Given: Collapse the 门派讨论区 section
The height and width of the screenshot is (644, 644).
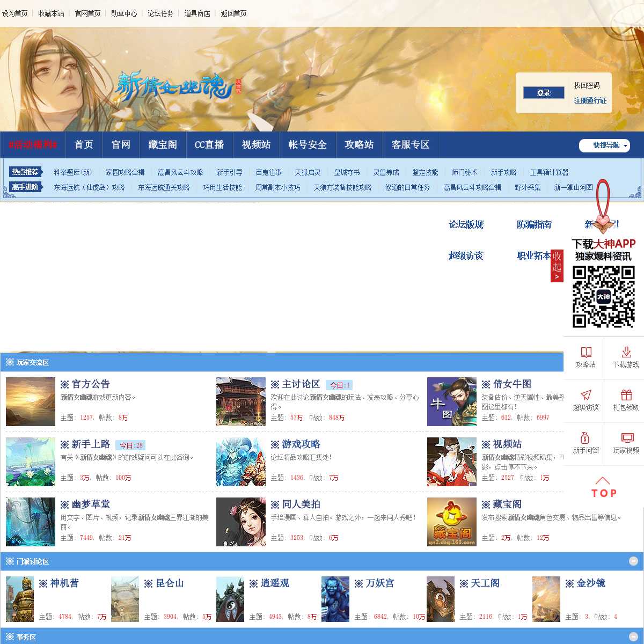Looking at the screenshot, I should [633, 561].
